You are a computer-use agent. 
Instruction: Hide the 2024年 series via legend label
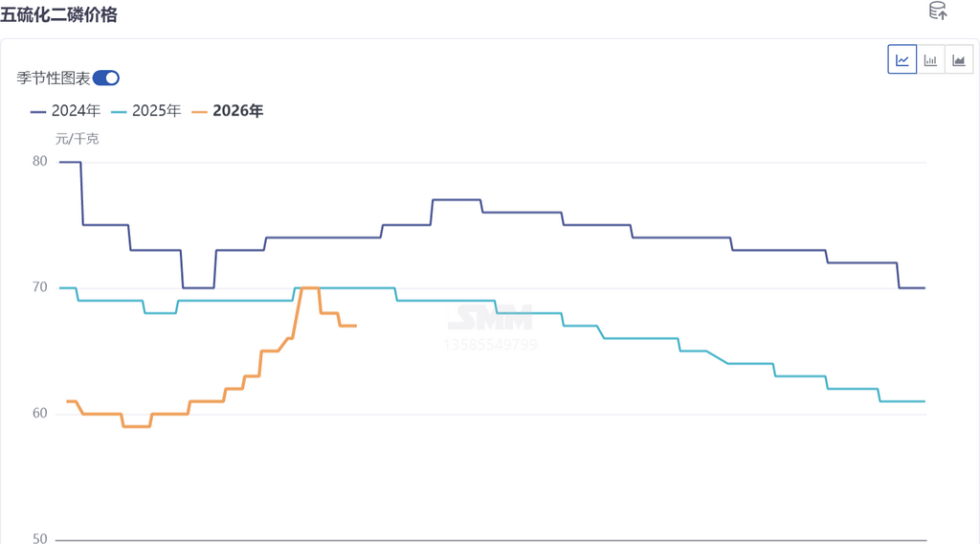(76, 111)
